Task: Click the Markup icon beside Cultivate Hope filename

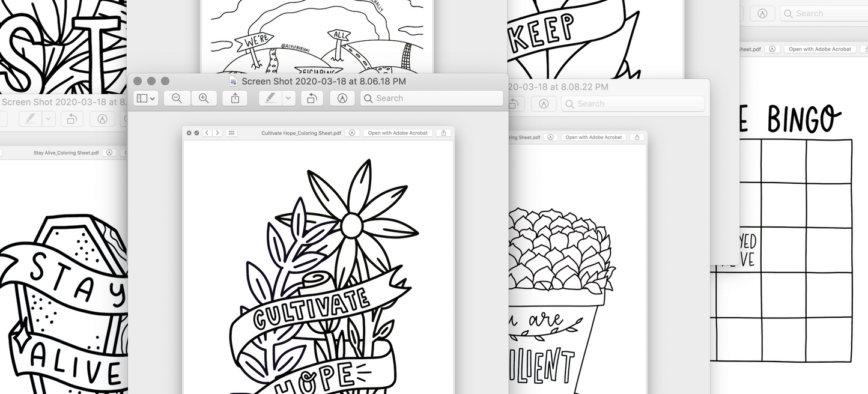Action: [x=353, y=133]
